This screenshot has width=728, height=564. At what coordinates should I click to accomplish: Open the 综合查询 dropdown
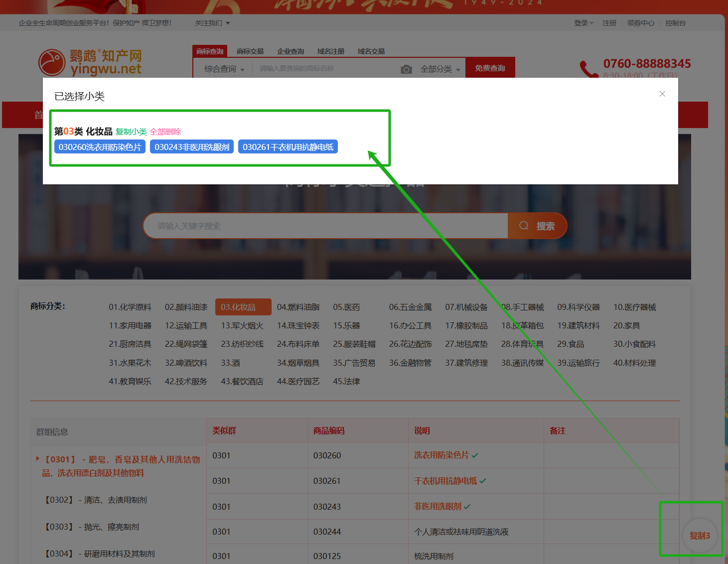[x=224, y=69]
